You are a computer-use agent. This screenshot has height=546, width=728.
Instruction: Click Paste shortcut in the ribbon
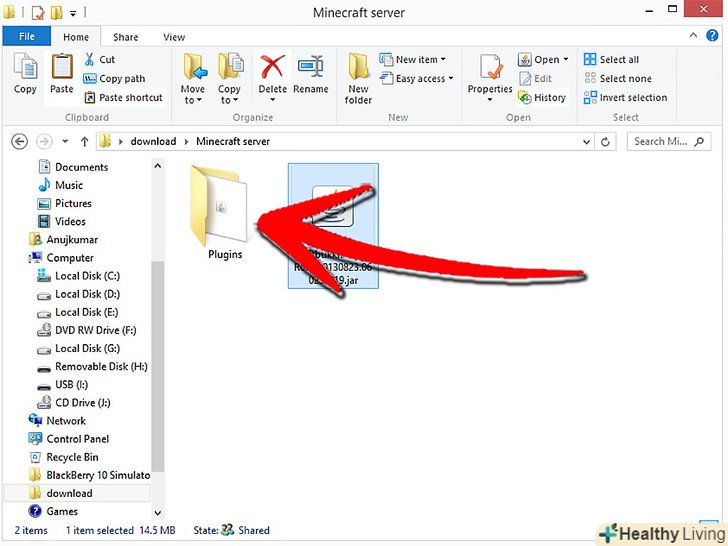coord(124,98)
